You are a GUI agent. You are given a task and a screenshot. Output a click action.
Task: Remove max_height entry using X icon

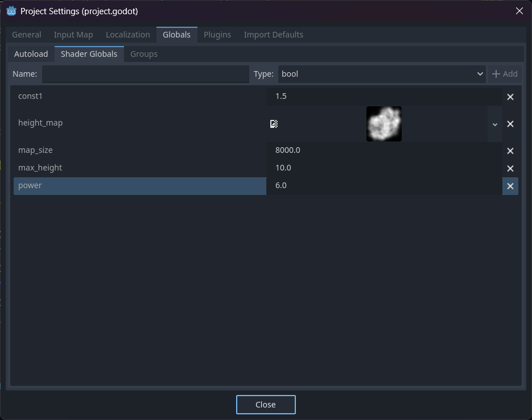[x=510, y=168]
